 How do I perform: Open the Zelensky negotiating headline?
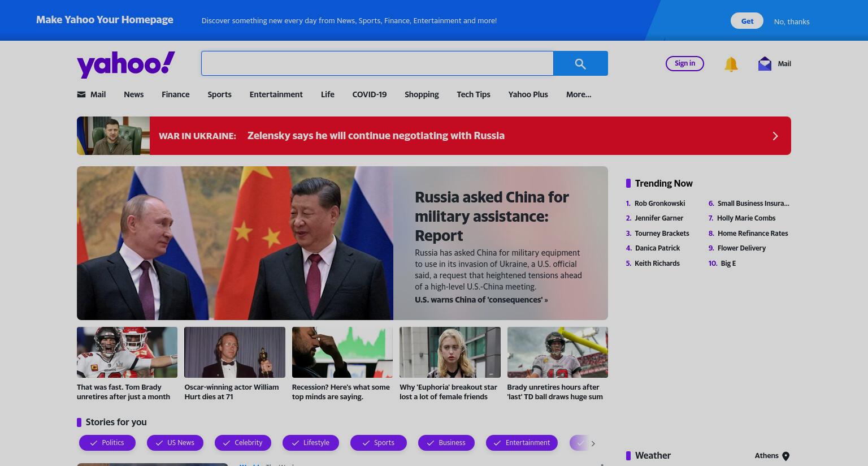pos(376,136)
